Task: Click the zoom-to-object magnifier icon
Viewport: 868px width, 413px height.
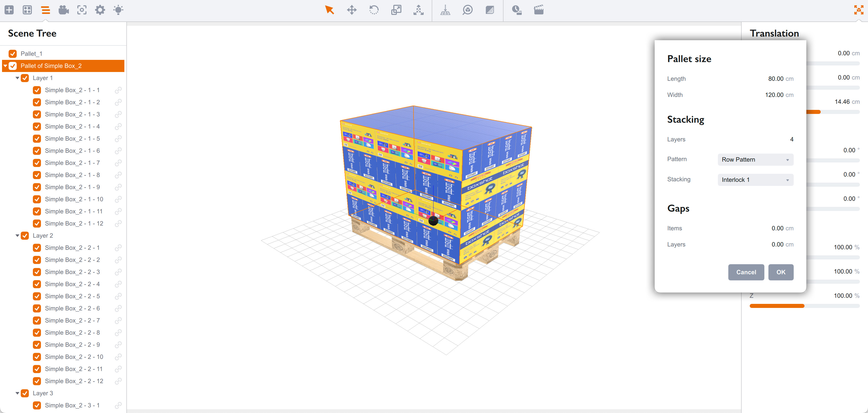Action: coord(468,10)
